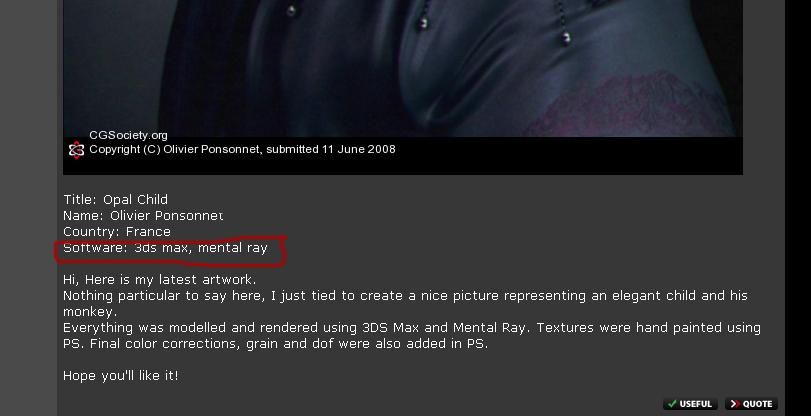The image size is (811, 416).
Task: Click the USEFUL button
Action: [x=690, y=404]
